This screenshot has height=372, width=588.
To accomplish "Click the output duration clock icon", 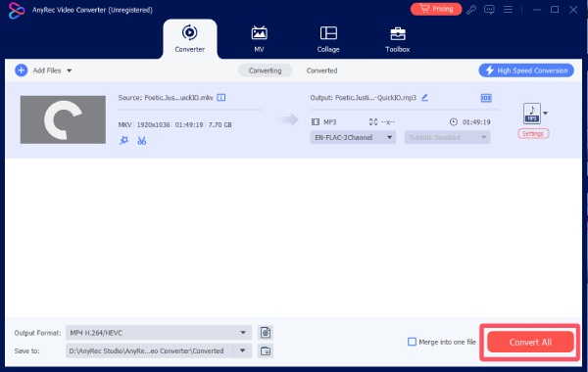I will [x=454, y=121].
